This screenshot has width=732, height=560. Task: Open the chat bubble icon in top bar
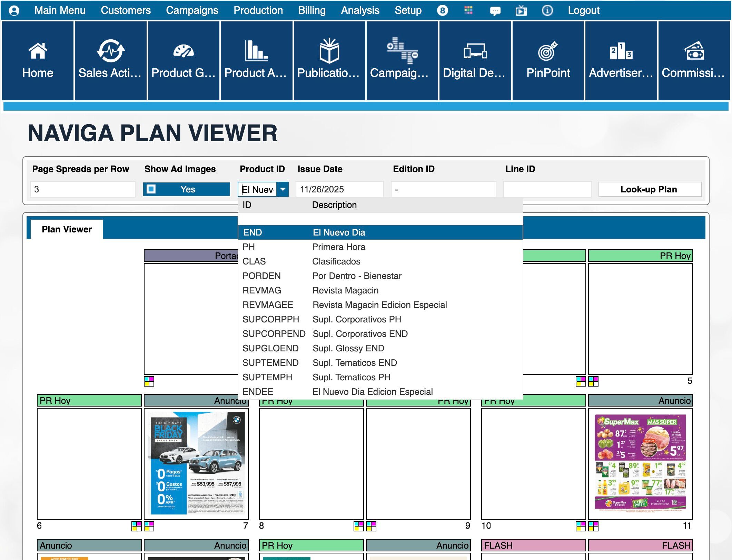[x=495, y=11]
